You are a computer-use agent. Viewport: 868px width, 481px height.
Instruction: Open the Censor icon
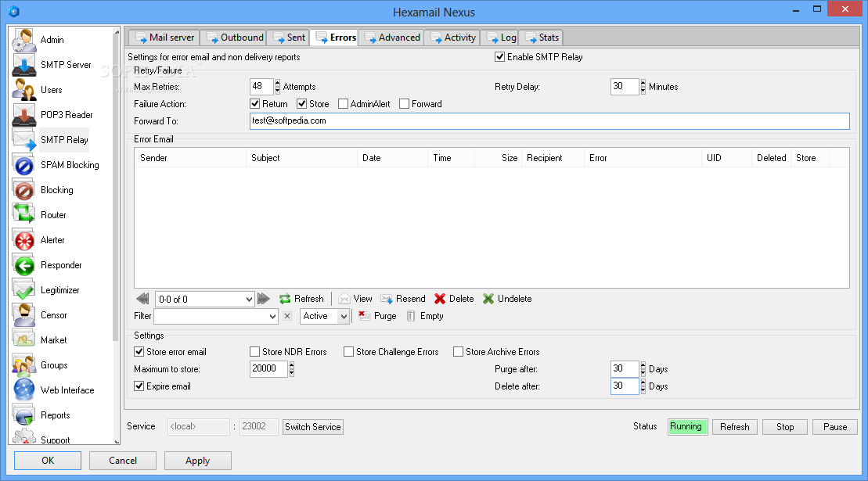[x=24, y=314]
